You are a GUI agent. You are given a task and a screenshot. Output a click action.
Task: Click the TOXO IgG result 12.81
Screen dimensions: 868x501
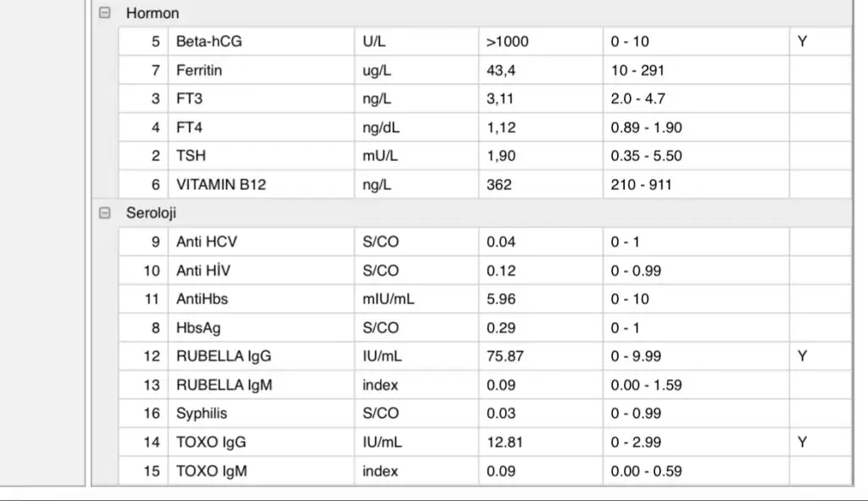coord(505,443)
